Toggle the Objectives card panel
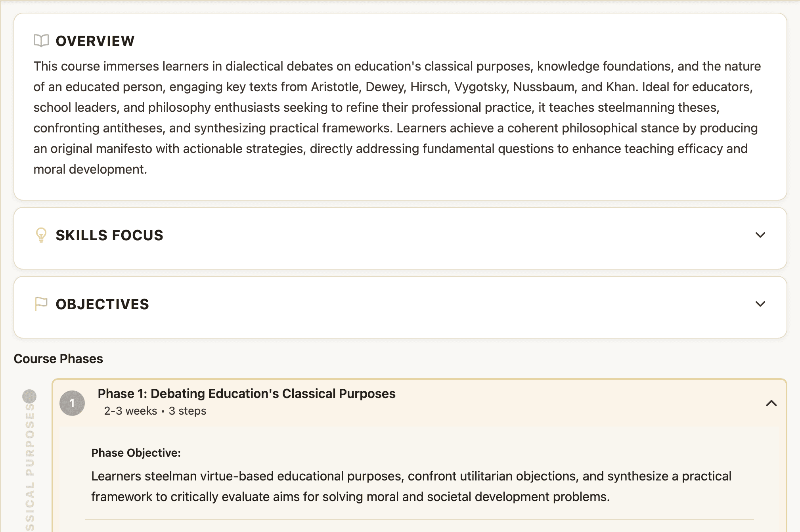 [400, 307]
